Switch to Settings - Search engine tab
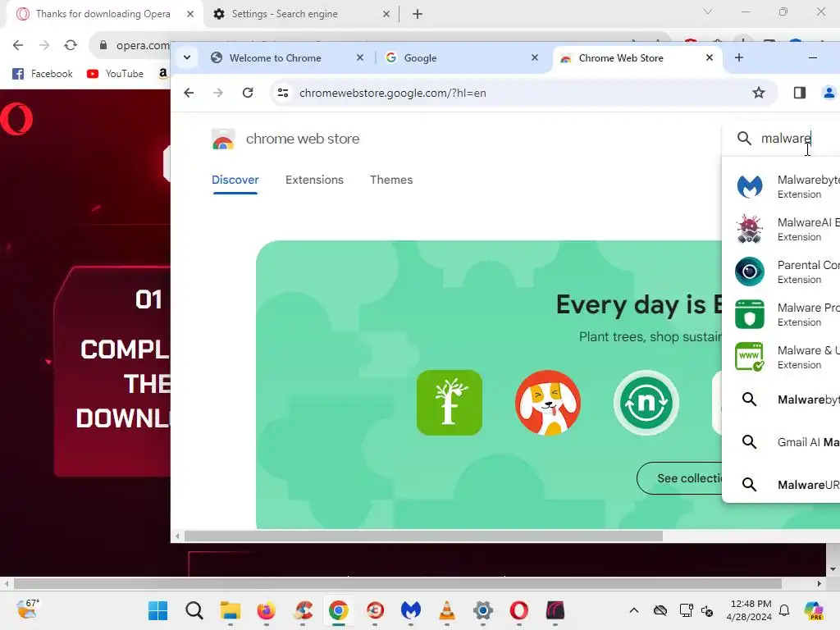 (x=285, y=14)
